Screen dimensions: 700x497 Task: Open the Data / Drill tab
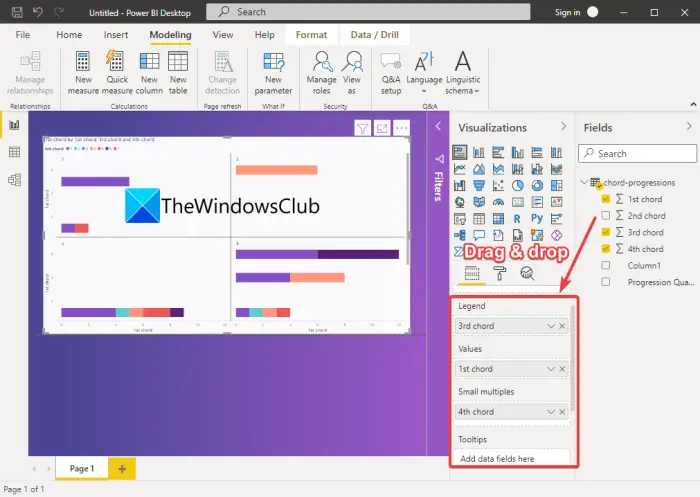click(x=375, y=35)
